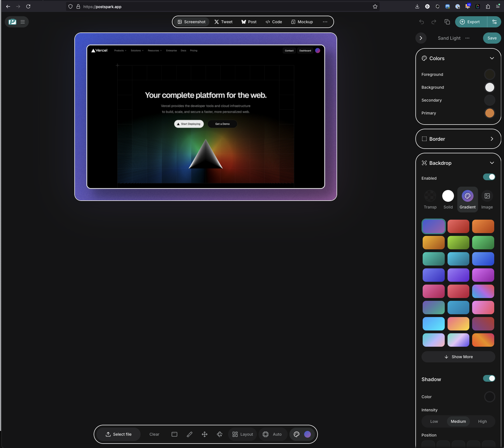Image resolution: width=504 pixels, height=448 pixels.
Task: Save the current theme
Action: [492, 38]
